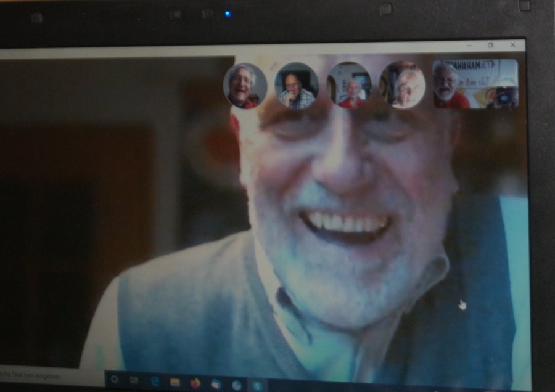Restore down the Skype call window
Image resolution: width=555 pixels, height=392 pixels.
tap(491, 45)
